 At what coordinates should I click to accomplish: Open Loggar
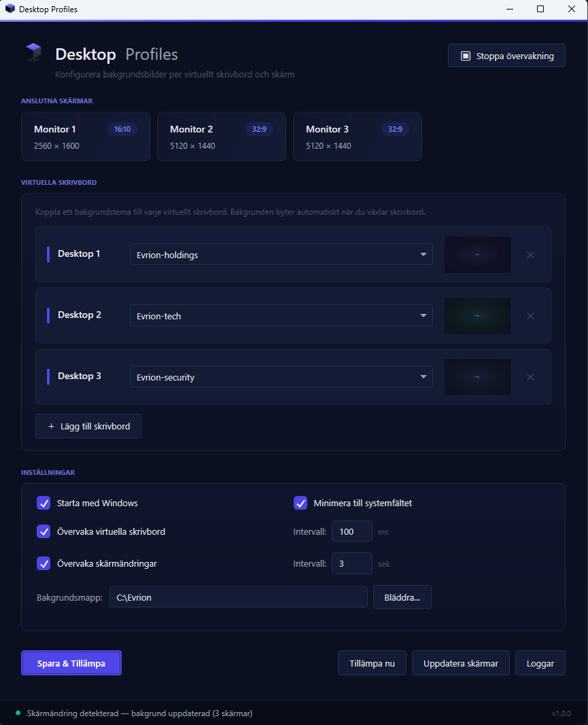(540, 663)
